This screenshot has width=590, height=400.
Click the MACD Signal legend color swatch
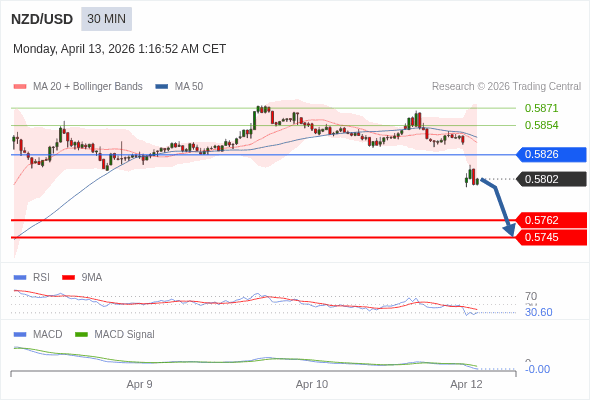click(81, 335)
